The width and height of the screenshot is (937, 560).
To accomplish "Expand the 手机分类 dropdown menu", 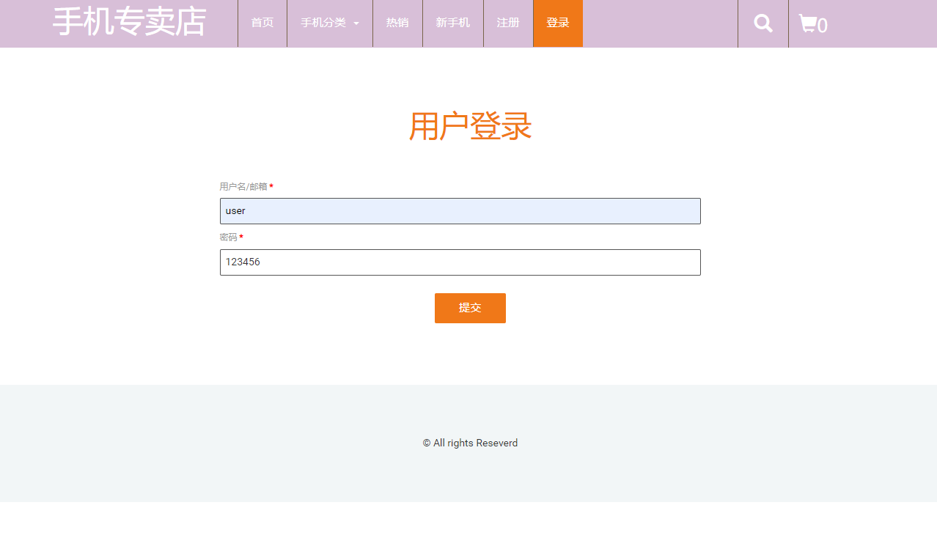I will (x=323, y=23).
